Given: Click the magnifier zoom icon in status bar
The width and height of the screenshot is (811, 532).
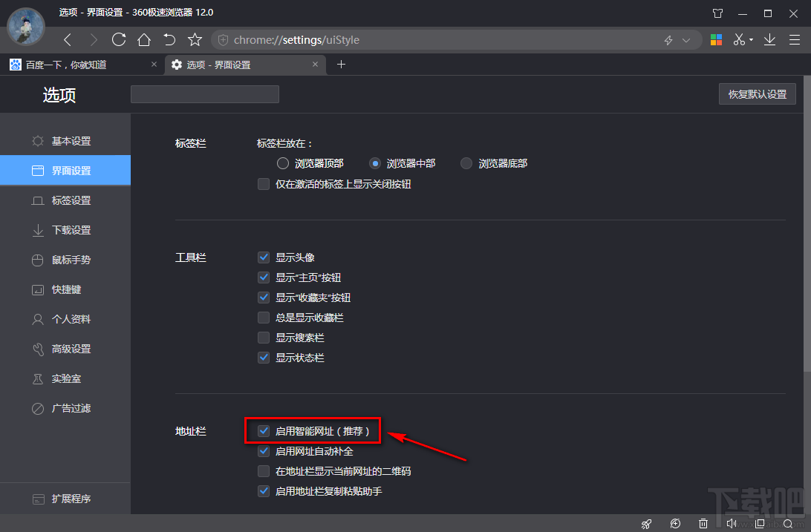Looking at the screenshot, I should click(788, 524).
